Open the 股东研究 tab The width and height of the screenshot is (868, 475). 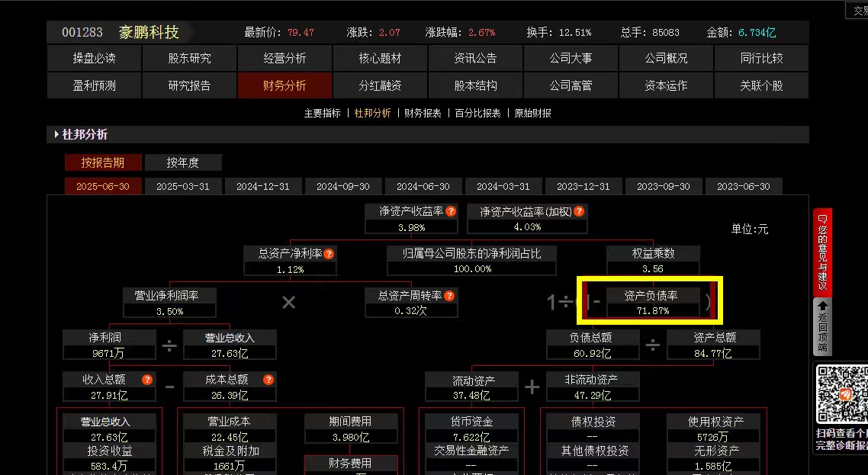[190, 58]
